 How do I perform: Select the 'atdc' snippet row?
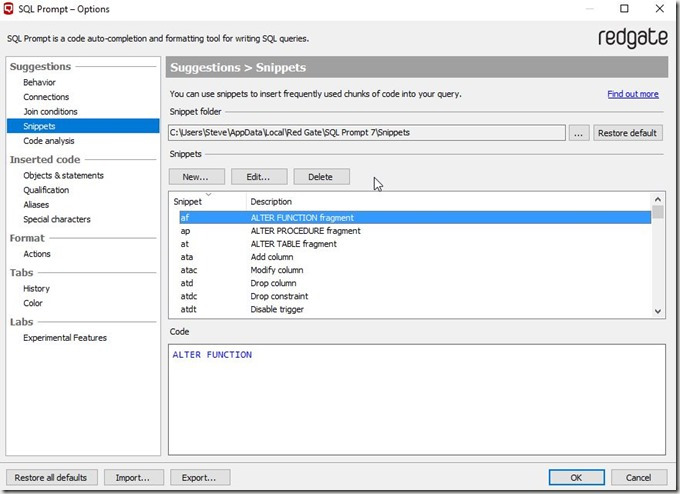point(415,296)
